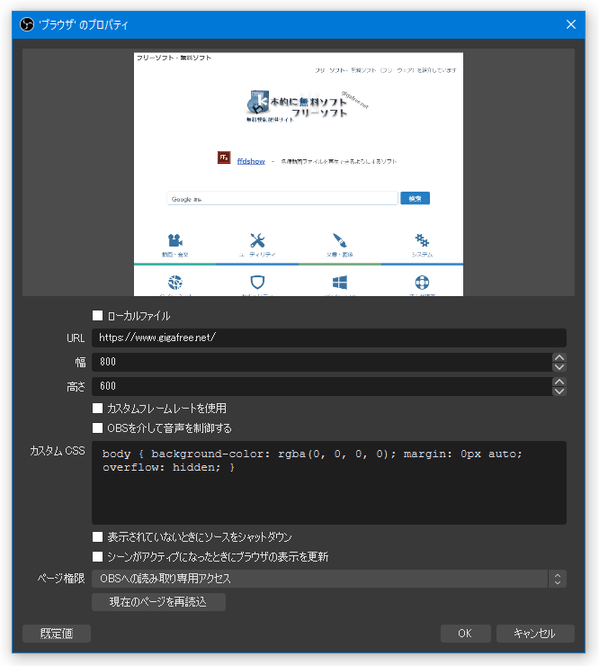
Task: Click the ffdshow red icon in preview
Action: coord(224,157)
